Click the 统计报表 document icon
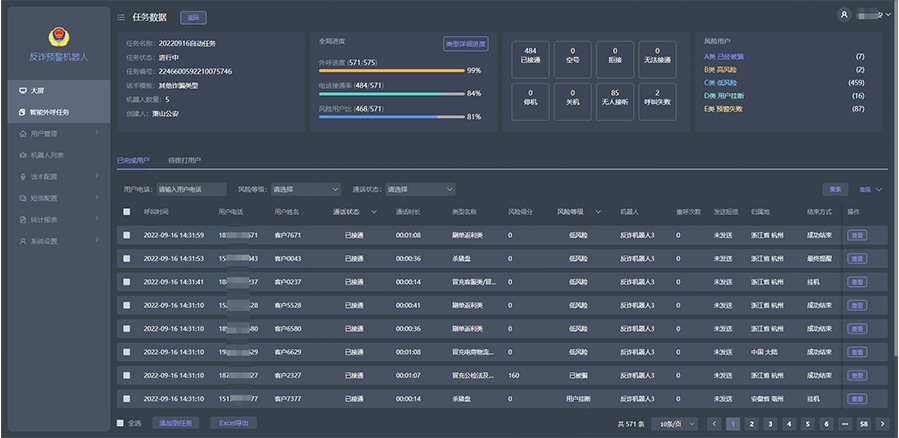Viewport: 899px width, 438px height. pos(23,219)
